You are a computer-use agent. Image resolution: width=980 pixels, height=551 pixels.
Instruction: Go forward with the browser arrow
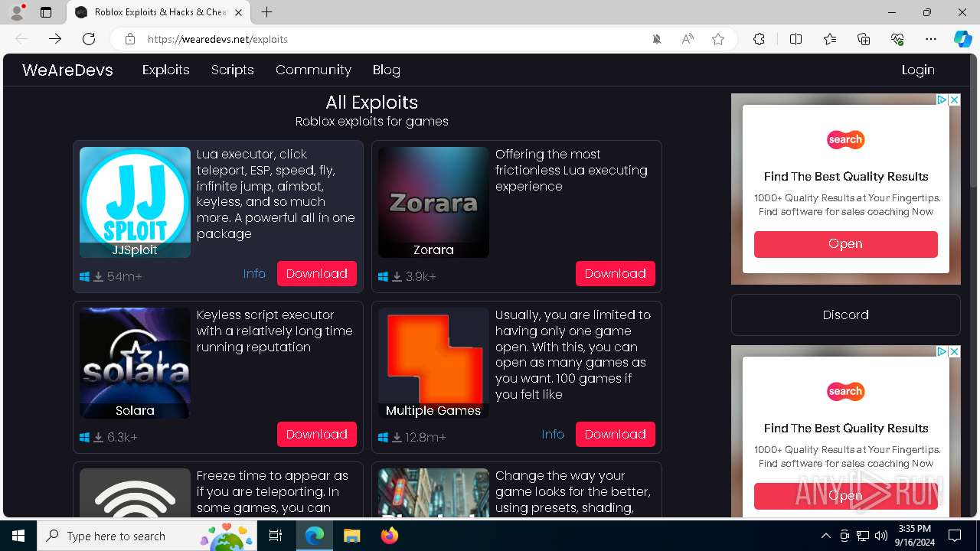pos(55,39)
